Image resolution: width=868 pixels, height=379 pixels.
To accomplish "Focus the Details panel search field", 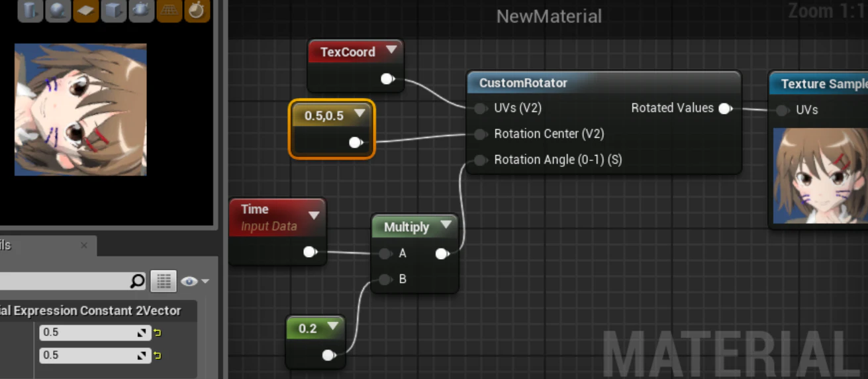I will [x=72, y=282].
